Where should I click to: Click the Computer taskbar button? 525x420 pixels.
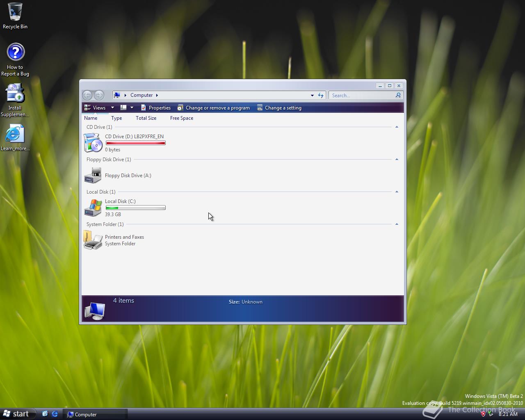click(x=95, y=414)
